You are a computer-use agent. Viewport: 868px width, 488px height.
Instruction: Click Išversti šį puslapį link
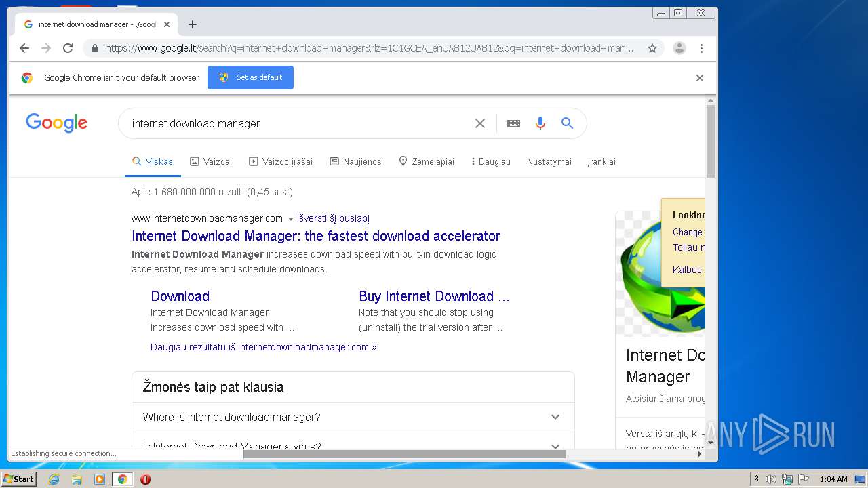[333, 218]
